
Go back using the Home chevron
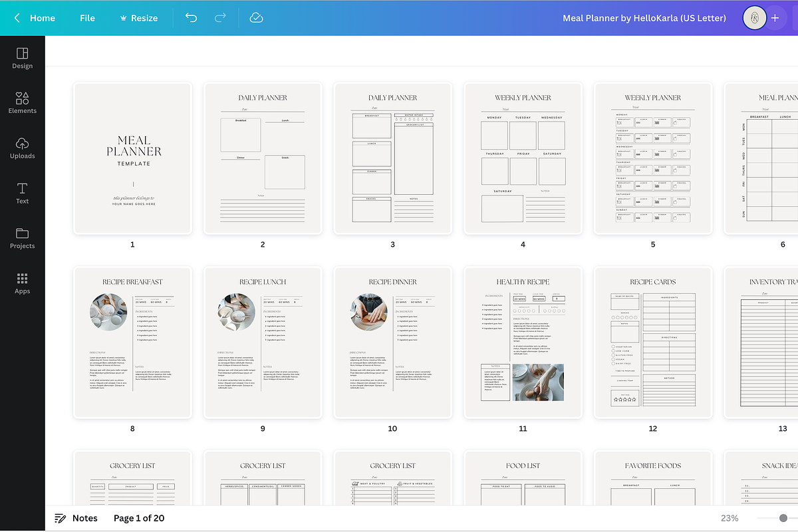tap(17, 18)
